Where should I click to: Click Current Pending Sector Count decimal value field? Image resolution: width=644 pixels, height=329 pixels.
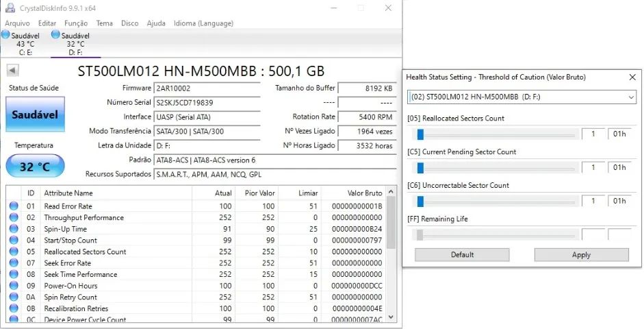[593, 167]
